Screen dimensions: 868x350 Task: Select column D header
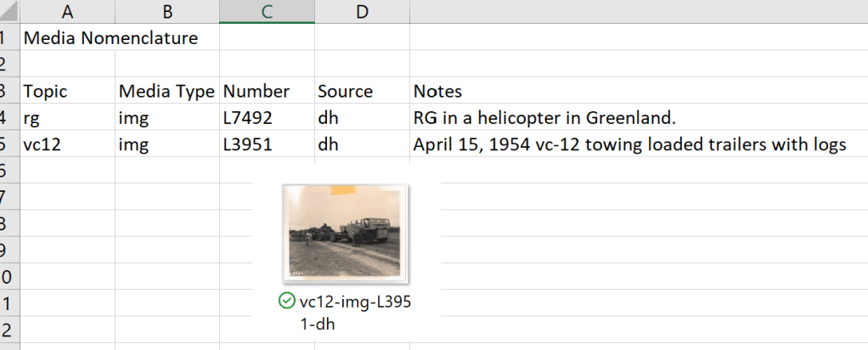tap(362, 11)
